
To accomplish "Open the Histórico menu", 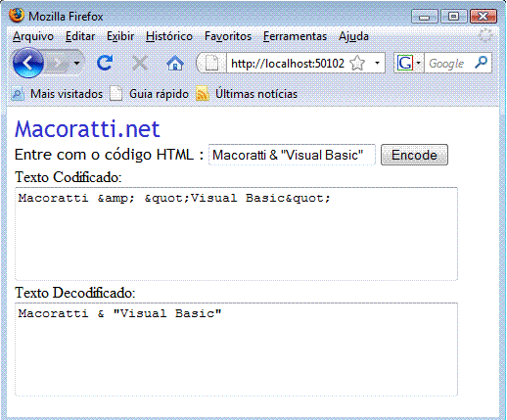I will (x=169, y=36).
